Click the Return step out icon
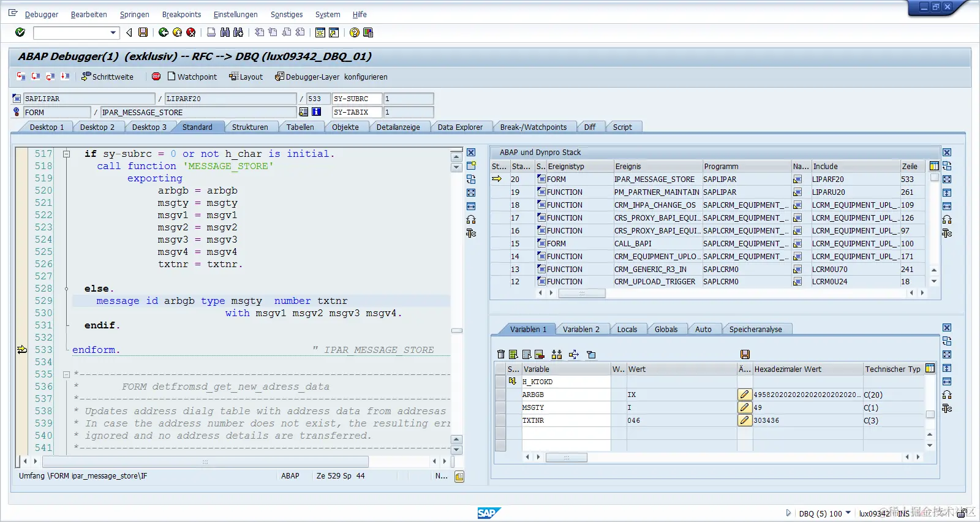The image size is (980, 522). click(x=50, y=77)
